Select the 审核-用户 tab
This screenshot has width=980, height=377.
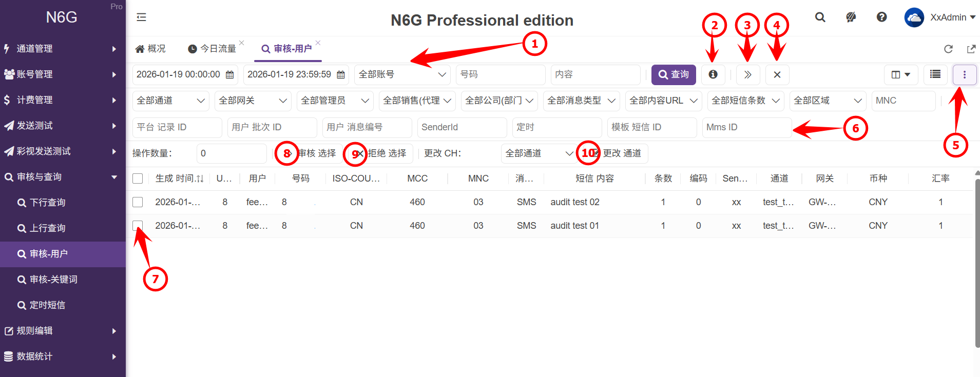click(286, 49)
